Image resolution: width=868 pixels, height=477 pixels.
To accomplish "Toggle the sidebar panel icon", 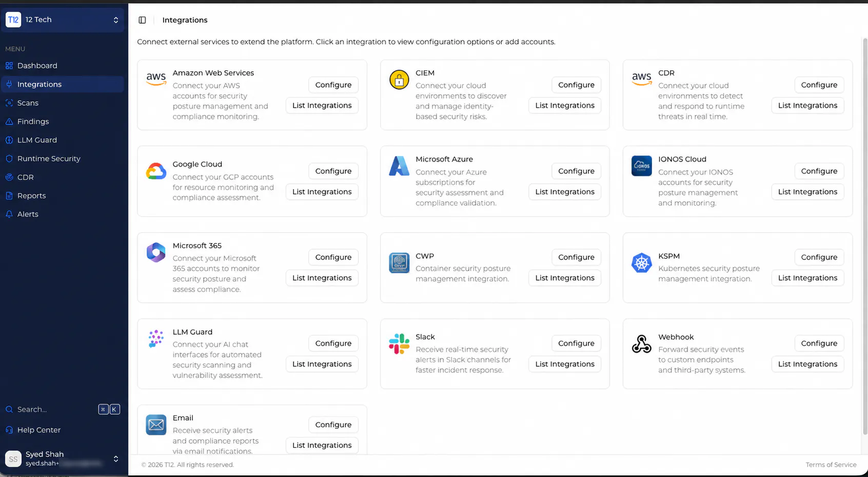I will (x=143, y=20).
